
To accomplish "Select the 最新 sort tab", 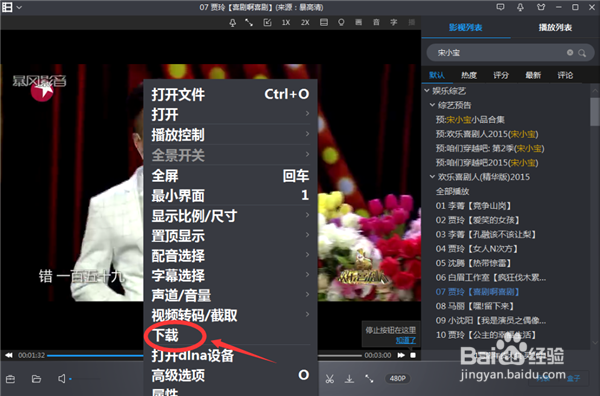I will [x=533, y=75].
